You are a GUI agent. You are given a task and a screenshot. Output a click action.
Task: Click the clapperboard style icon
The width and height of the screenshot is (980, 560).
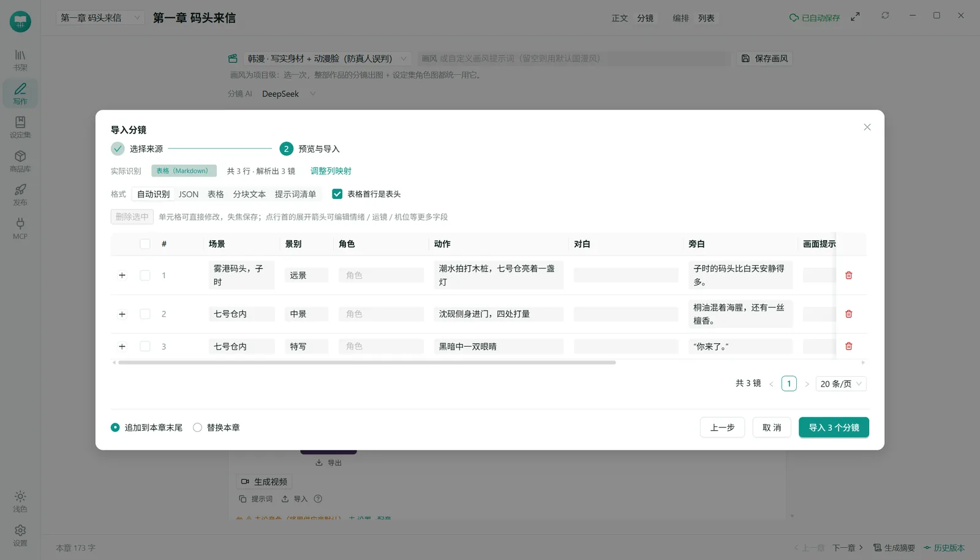coord(233,58)
